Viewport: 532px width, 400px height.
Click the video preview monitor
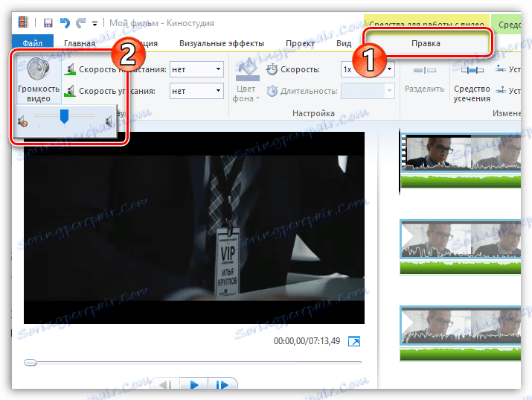[x=194, y=228]
